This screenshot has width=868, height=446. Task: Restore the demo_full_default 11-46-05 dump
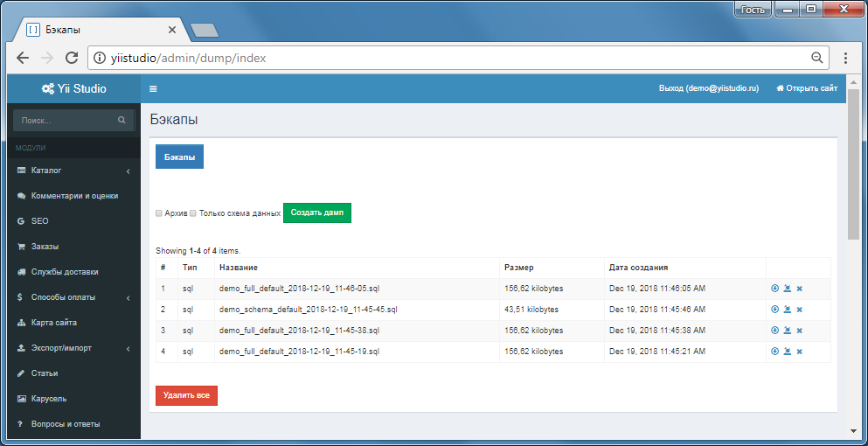(x=788, y=289)
